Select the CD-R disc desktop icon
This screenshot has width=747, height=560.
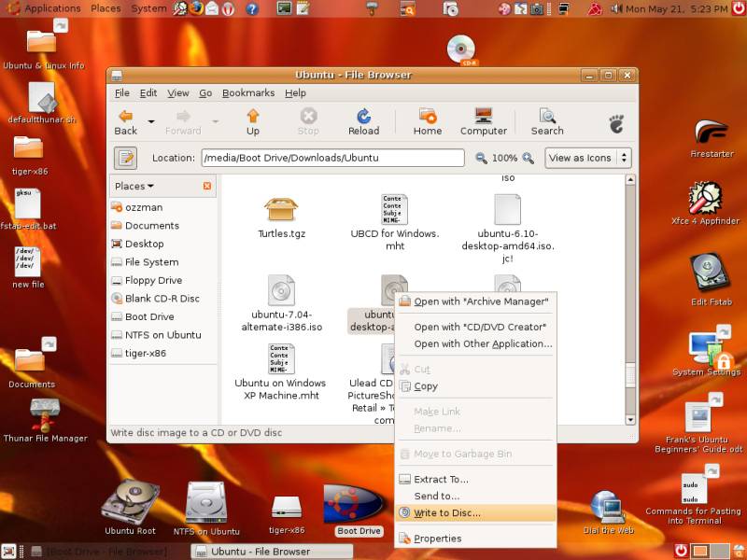point(461,50)
